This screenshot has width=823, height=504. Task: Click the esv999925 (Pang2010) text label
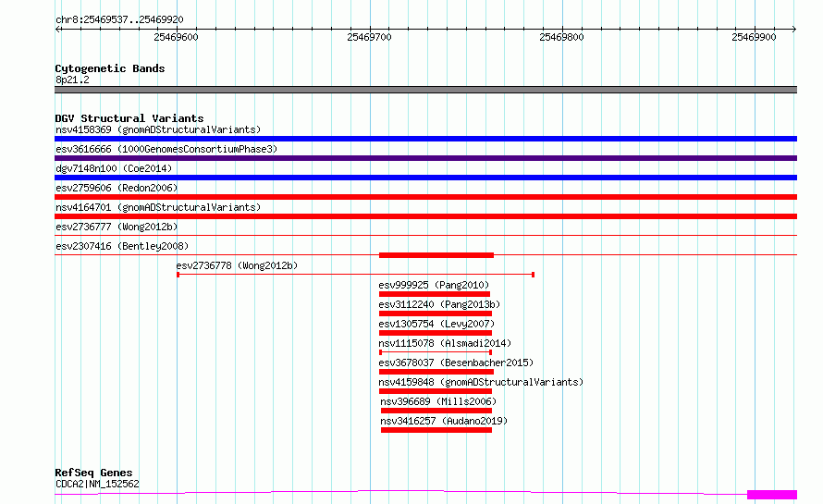tap(434, 285)
